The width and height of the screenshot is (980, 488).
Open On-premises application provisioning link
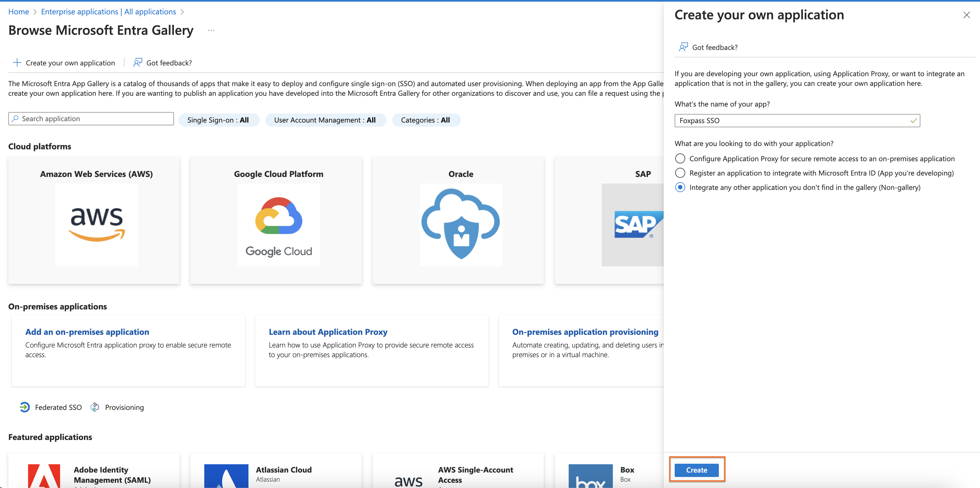pyautogui.click(x=585, y=332)
